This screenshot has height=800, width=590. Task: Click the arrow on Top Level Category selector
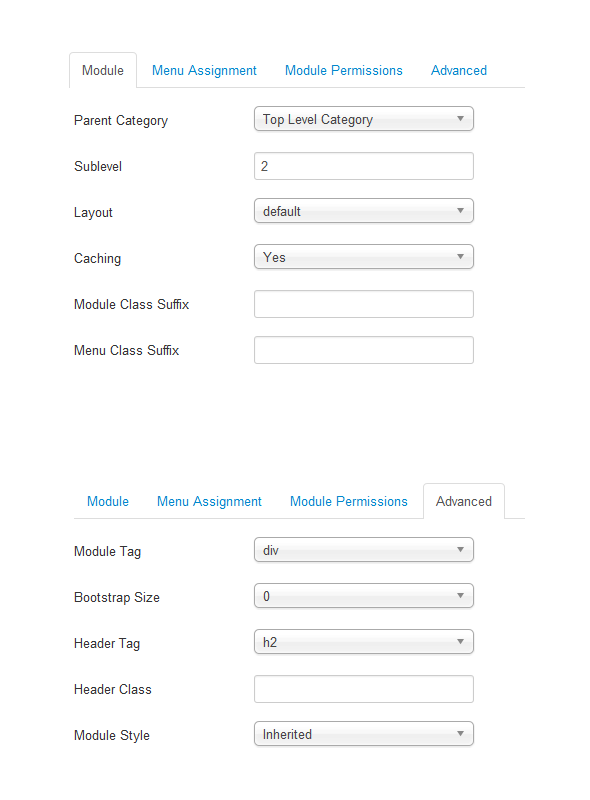pos(460,119)
